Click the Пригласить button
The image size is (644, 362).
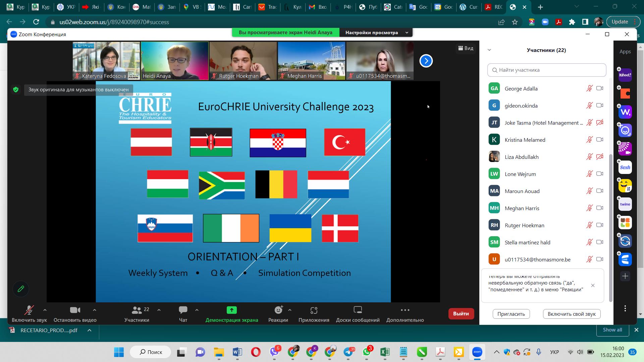click(511, 314)
